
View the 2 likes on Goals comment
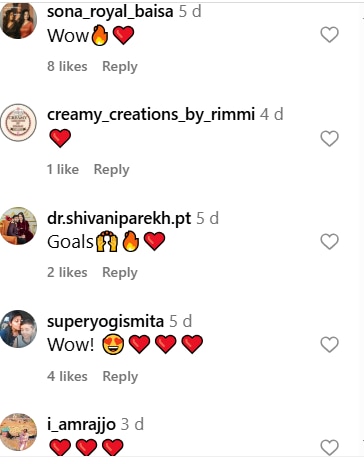coord(67,272)
